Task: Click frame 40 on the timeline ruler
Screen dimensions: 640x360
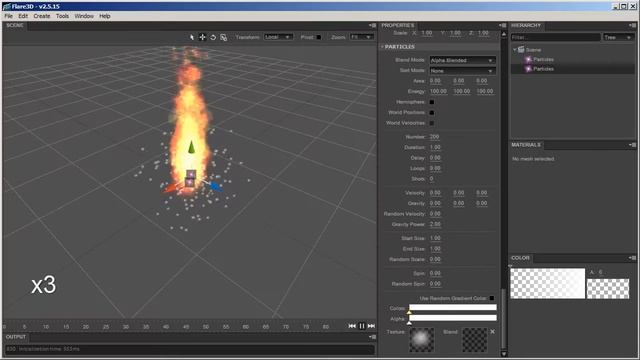Action: (166, 327)
